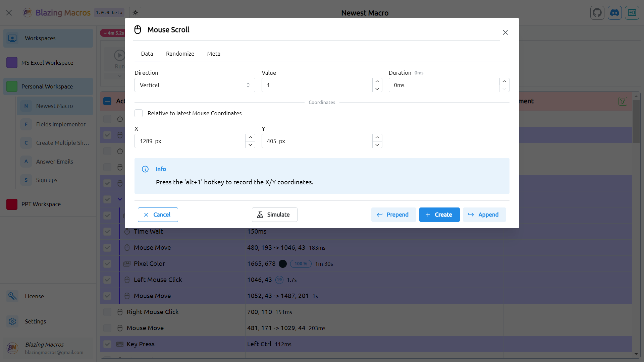Click the macro list filter icon
This screenshot has height=362, width=644.
623,101
